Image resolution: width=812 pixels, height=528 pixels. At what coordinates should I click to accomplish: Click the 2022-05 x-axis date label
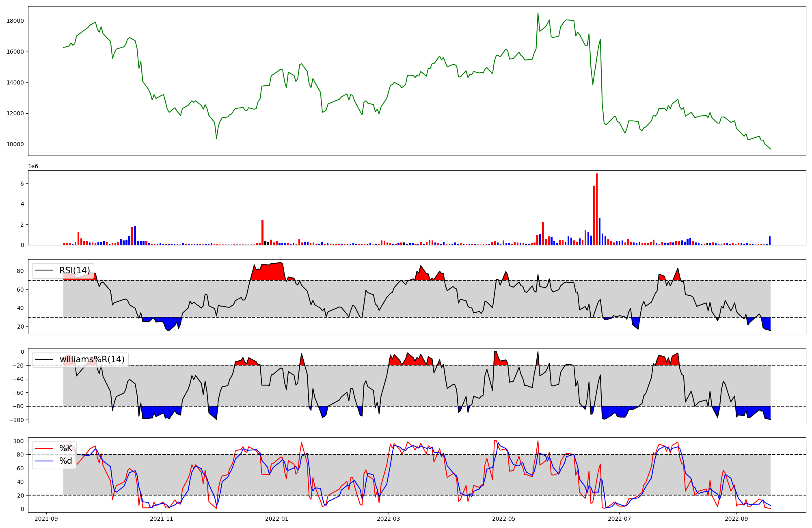click(504, 519)
